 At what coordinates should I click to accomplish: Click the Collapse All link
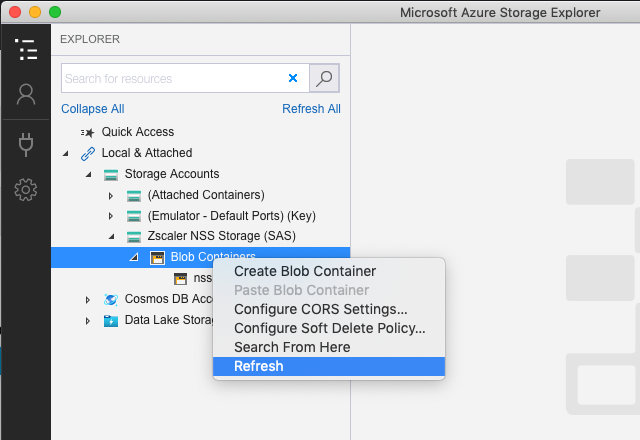click(93, 109)
